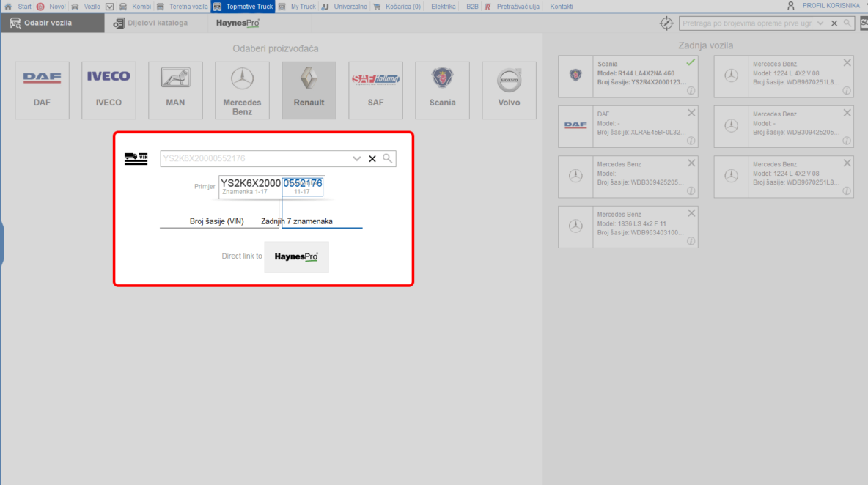Open the Košarica (0) shopping cart
The height and width of the screenshot is (485, 868).
(x=397, y=7)
